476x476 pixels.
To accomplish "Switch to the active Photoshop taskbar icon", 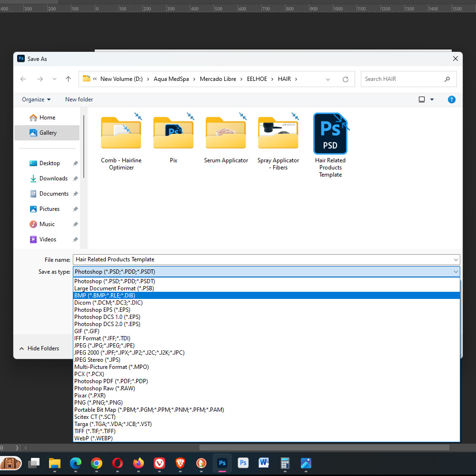I will pyautogui.click(x=222, y=463).
